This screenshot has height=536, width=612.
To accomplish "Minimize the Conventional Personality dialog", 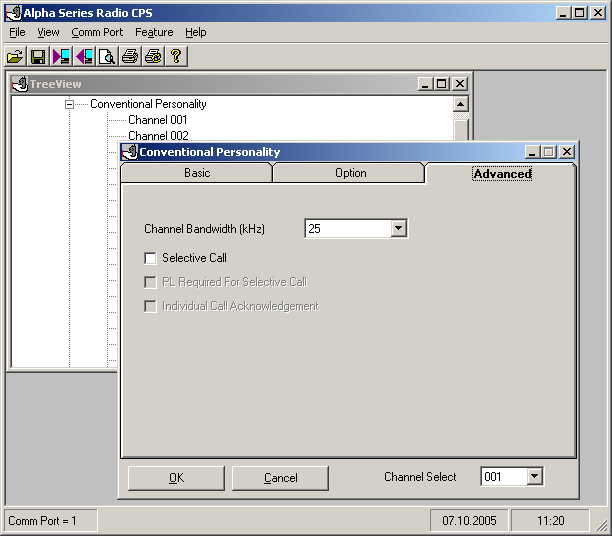I will coord(532,151).
